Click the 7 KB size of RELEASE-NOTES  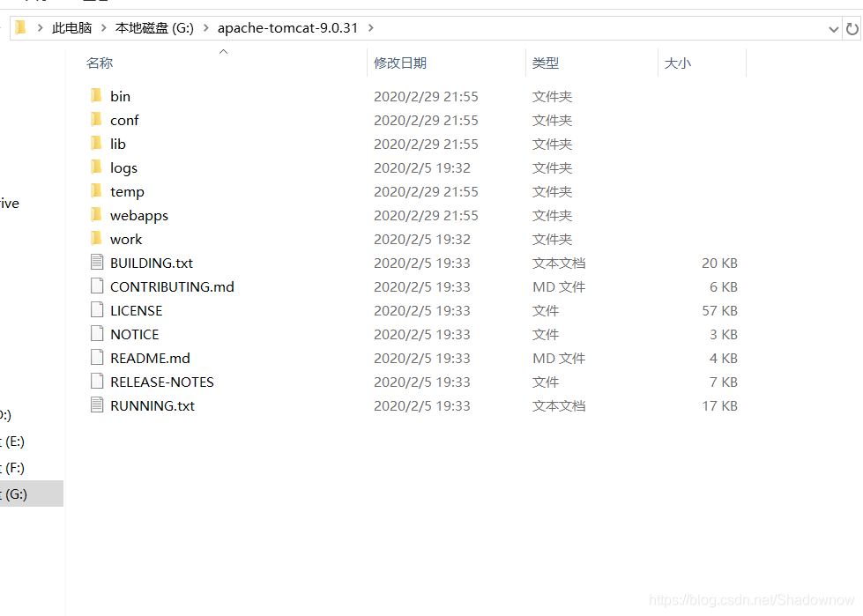[723, 382]
